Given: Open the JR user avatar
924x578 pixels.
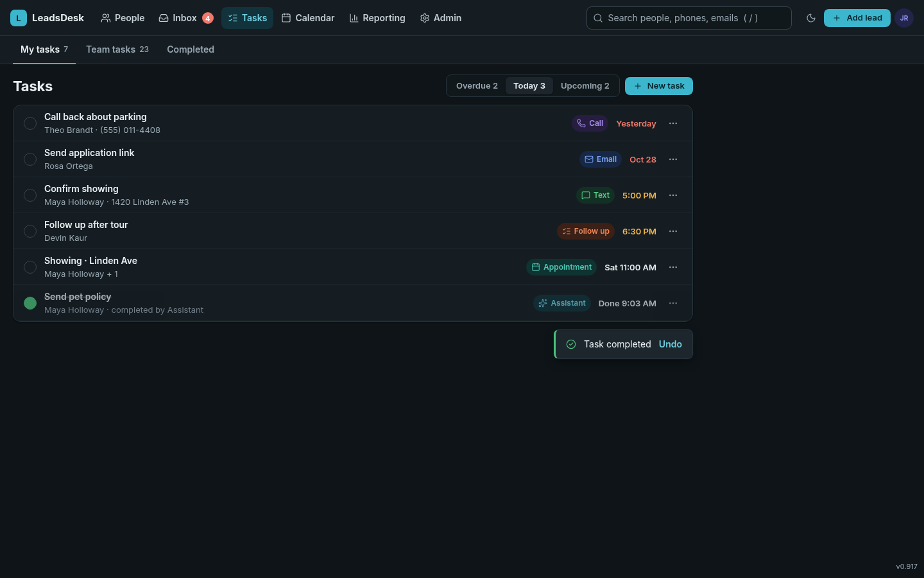Looking at the screenshot, I should pyautogui.click(x=903, y=18).
